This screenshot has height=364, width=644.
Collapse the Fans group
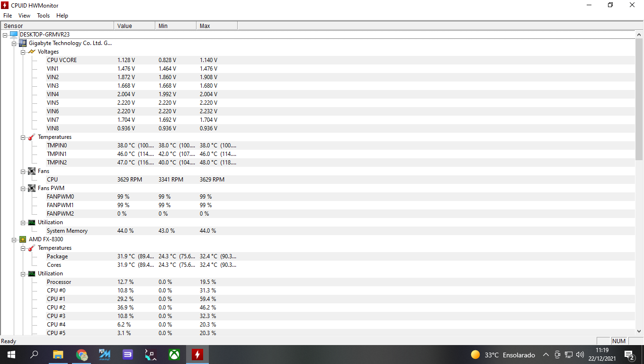pyautogui.click(x=23, y=171)
